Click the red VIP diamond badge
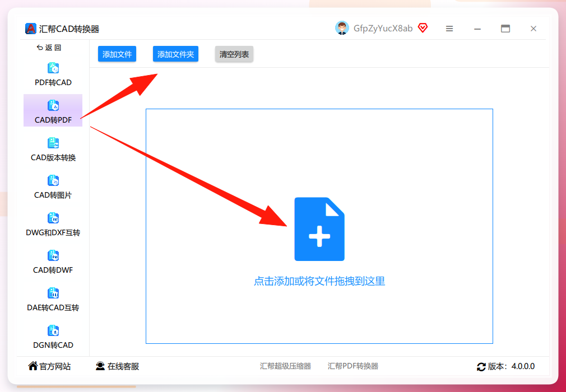The width and height of the screenshot is (566, 392). [423, 28]
